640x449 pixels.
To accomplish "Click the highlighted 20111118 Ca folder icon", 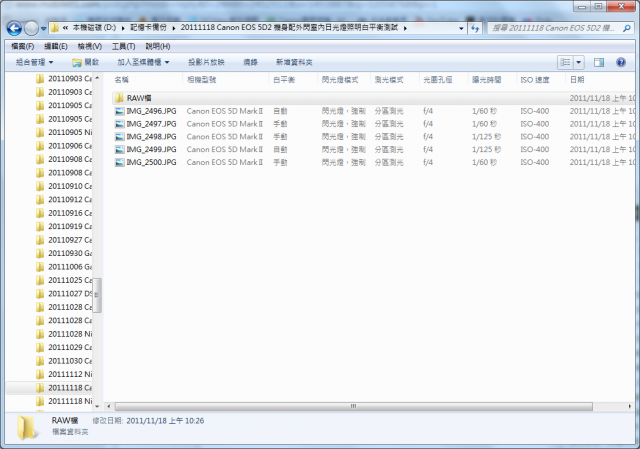I will pyautogui.click(x=40, y=387).
